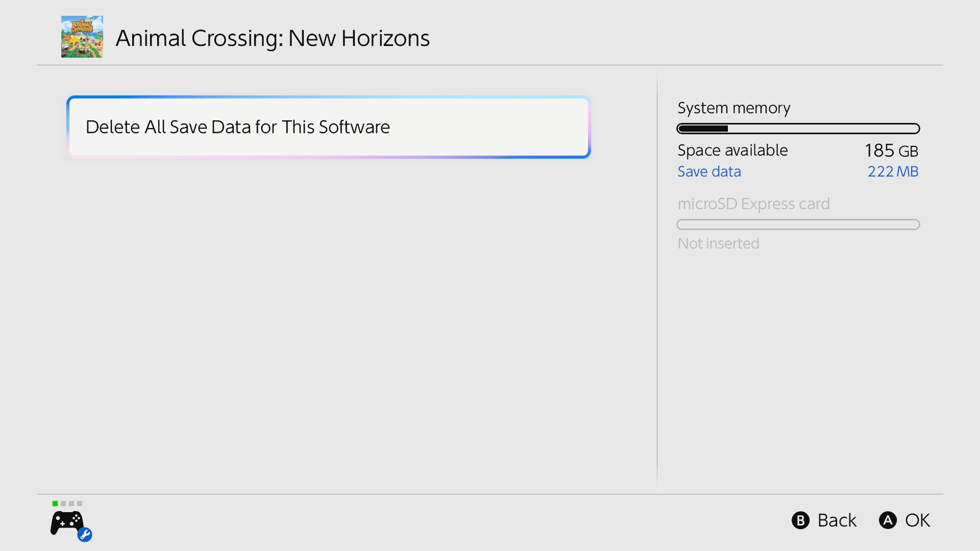
Task: Select Delete All Save Data for This Software
Action: 328,127
